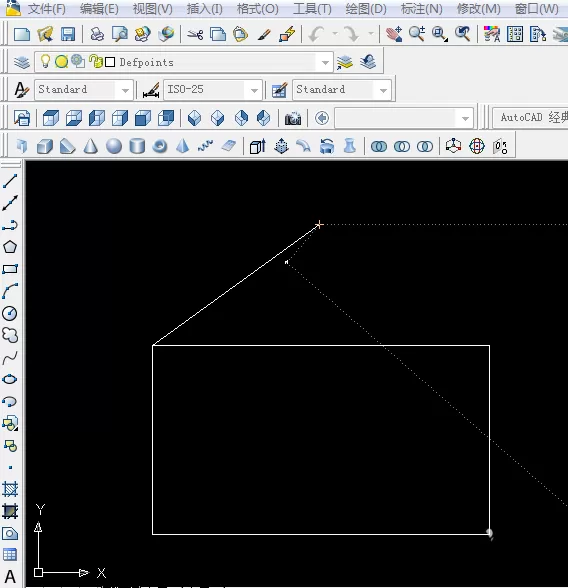This screenshot has height=588, width=568.
Task: Click Zoom Previous icon
Action: 463,34
